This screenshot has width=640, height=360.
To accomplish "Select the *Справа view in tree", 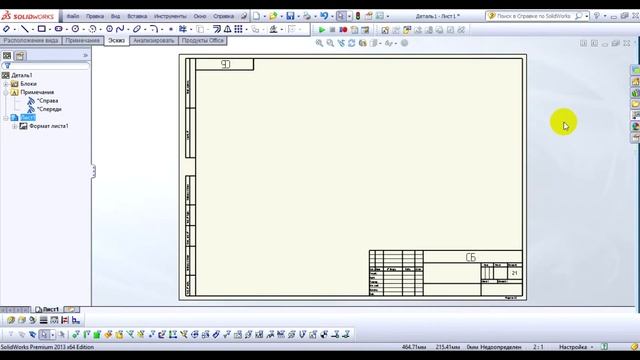I will (x=48, y=100).
